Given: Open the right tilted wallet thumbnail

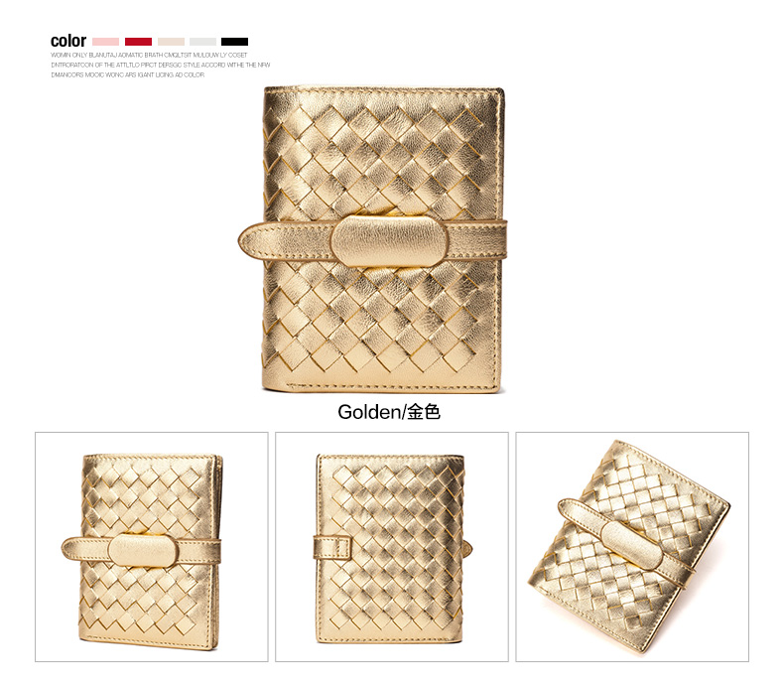Looking at the screenshot, I should [632, 547].
